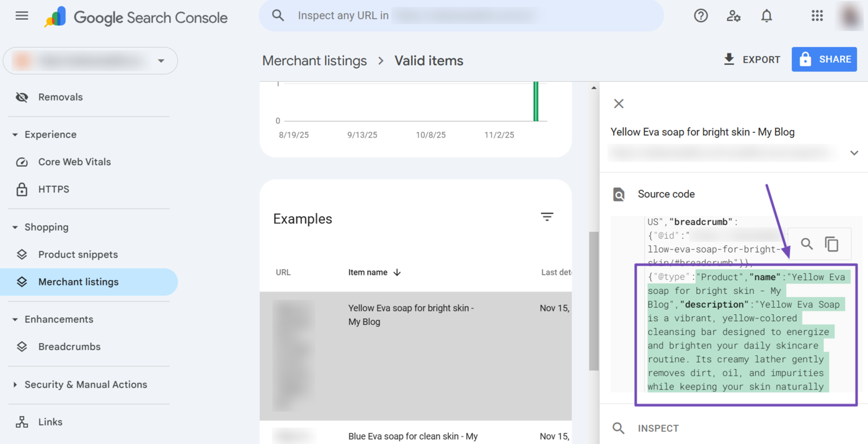Click the blue Share button
868x444 pixels.
click(825, 60)
